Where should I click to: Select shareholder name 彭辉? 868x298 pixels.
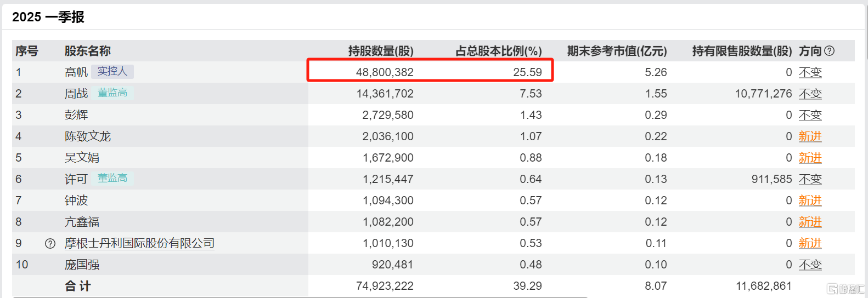point(76,115)
